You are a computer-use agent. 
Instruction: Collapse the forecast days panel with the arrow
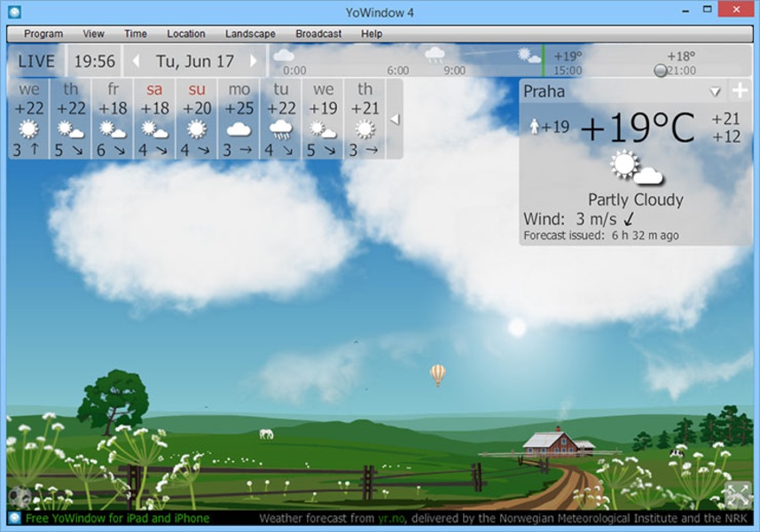(x=396, y=119)
